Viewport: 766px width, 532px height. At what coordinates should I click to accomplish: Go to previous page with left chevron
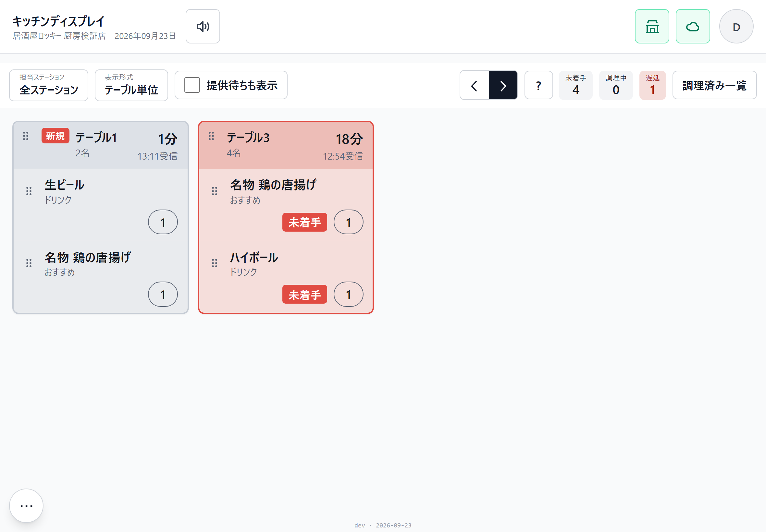coord(474,85)
